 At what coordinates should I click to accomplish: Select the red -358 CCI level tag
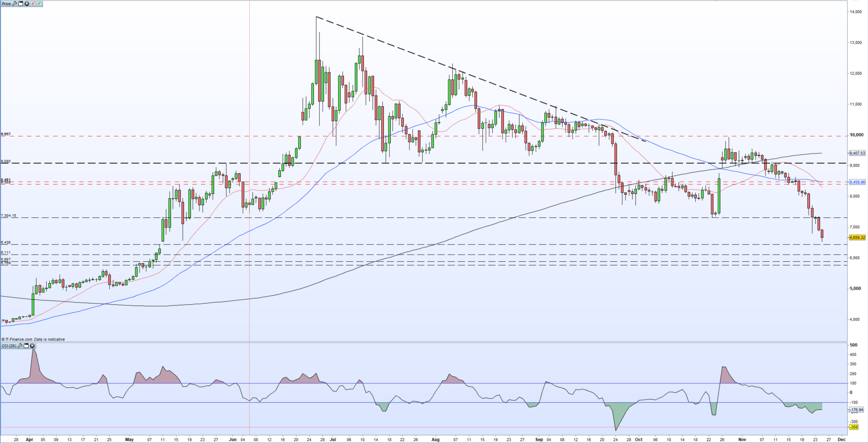(853, 427)
